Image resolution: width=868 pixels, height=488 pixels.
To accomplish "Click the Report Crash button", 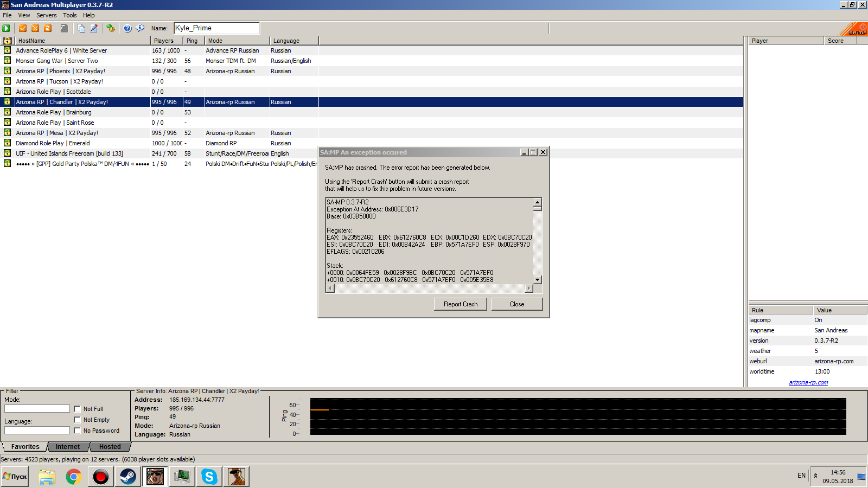I will tap(461, 304).
